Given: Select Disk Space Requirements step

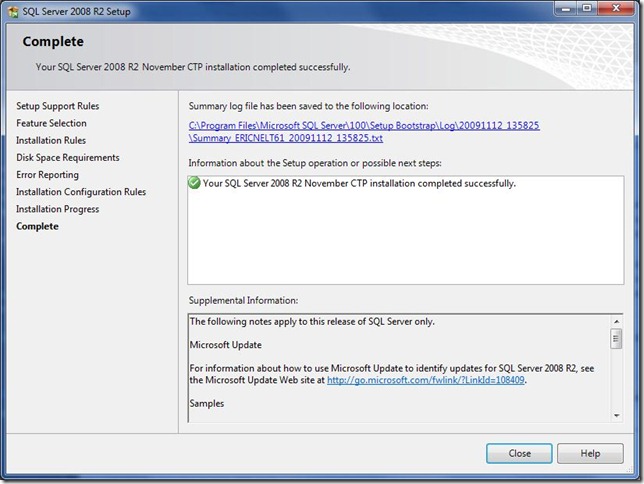Looking at the screenshot, I should (x=68, y=158).
